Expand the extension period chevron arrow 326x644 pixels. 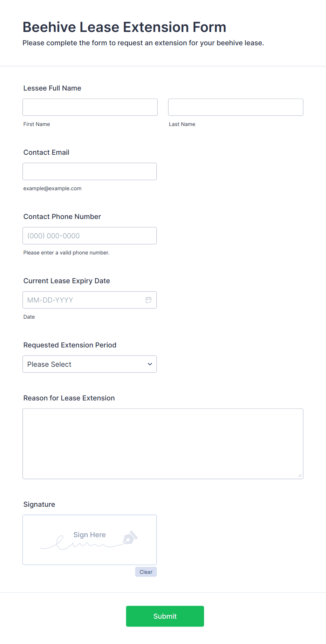[150, 364]
